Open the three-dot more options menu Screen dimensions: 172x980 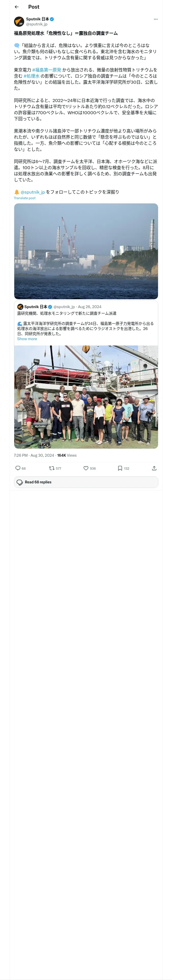tap(156, 19)
